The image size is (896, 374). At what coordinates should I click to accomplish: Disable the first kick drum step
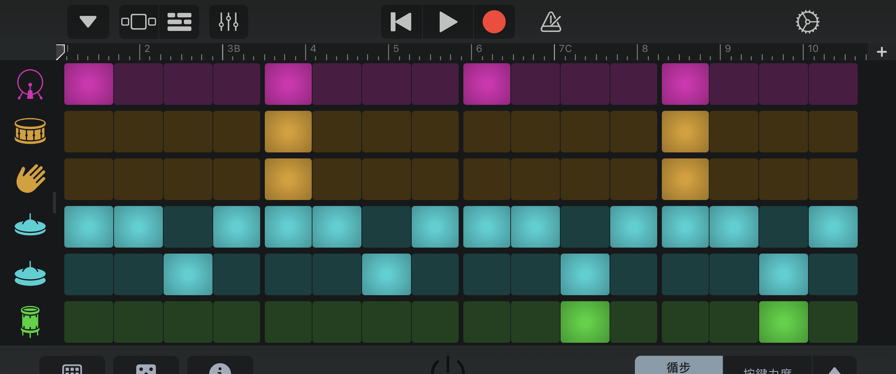[x=89, y=84]
